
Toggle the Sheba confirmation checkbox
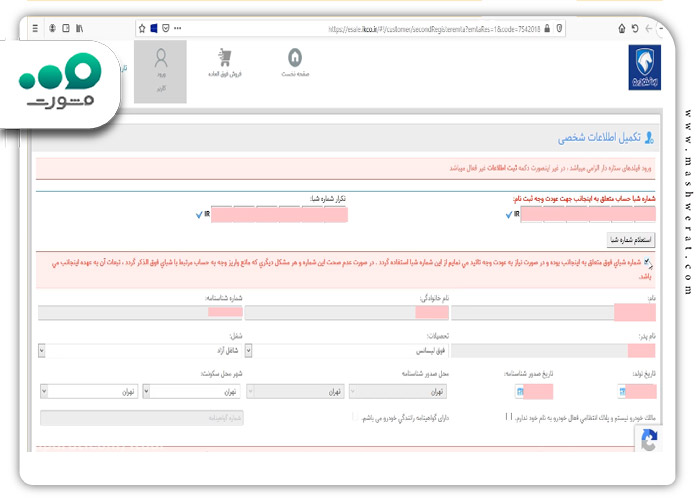click(x=647, y=262)
